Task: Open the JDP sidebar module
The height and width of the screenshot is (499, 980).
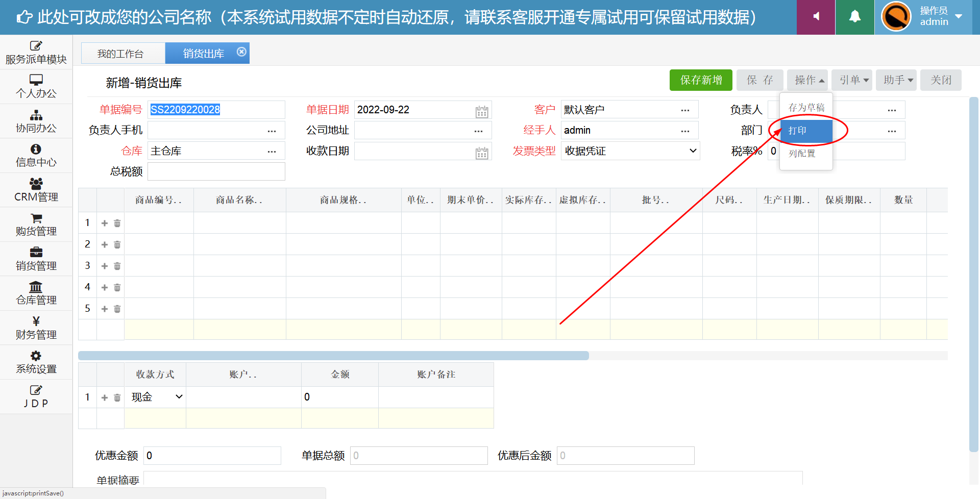Action: point(36,396)
